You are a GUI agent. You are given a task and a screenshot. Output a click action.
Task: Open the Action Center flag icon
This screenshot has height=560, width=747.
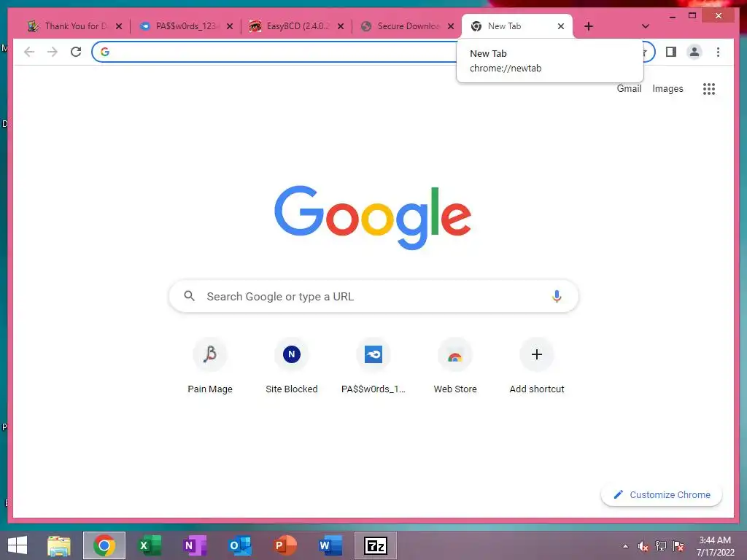pyautogui.click(x=678, y=546)
